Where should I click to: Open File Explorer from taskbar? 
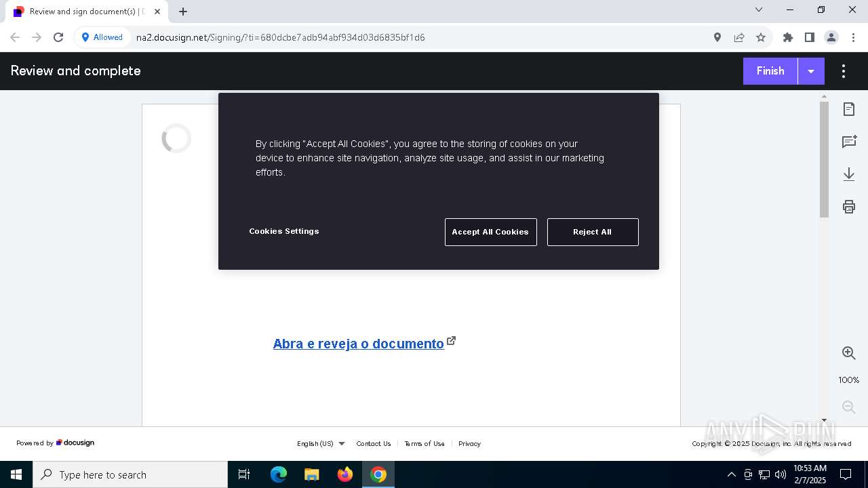[x=312, y=474]
